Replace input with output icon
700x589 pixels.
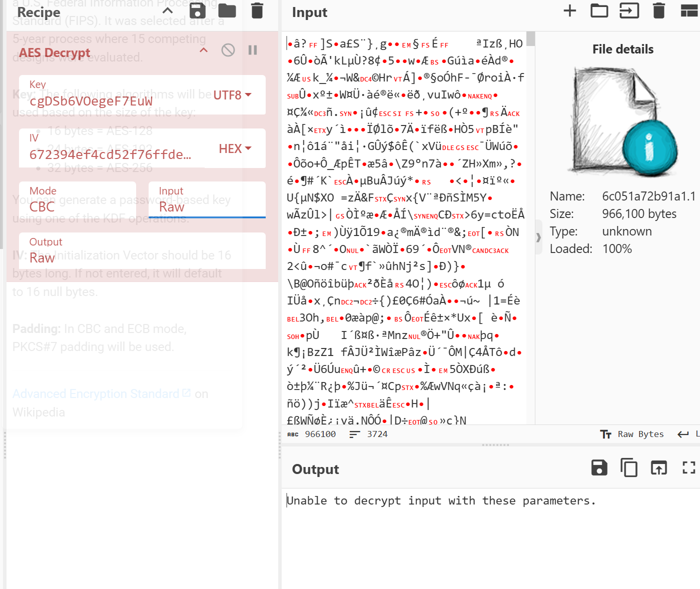click(x=659, y=467)
